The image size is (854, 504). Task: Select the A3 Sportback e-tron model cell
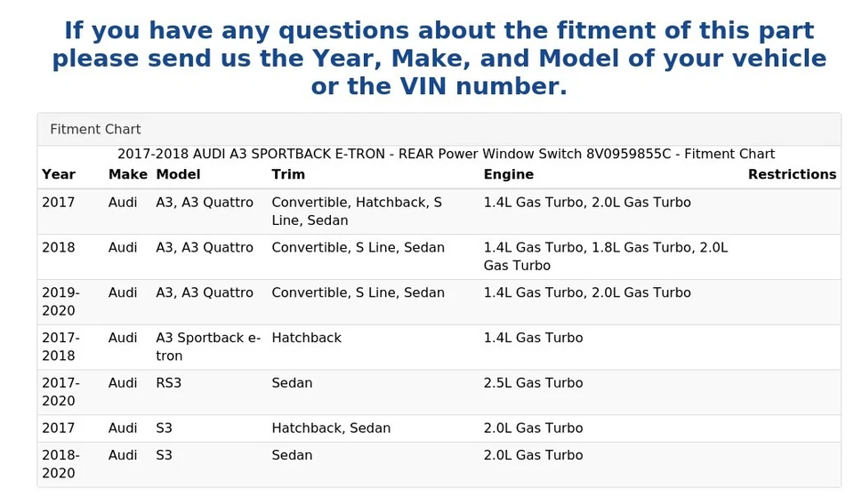[x=209, y=348]
